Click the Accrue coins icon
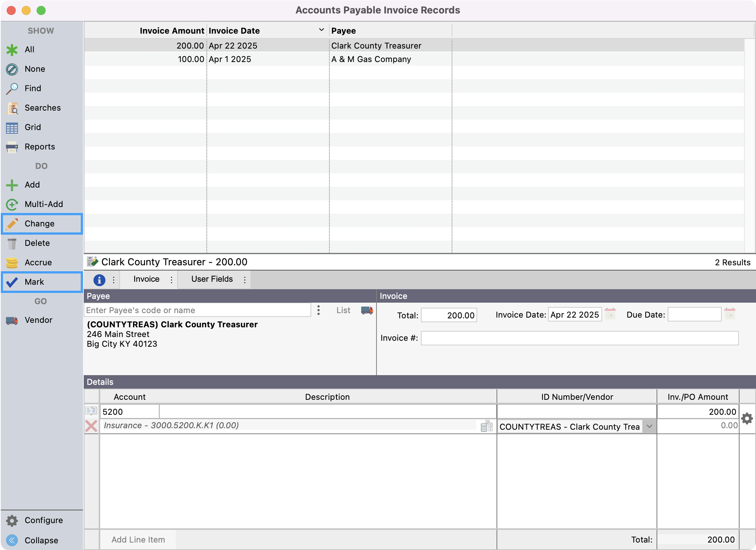 click(12, 263)
